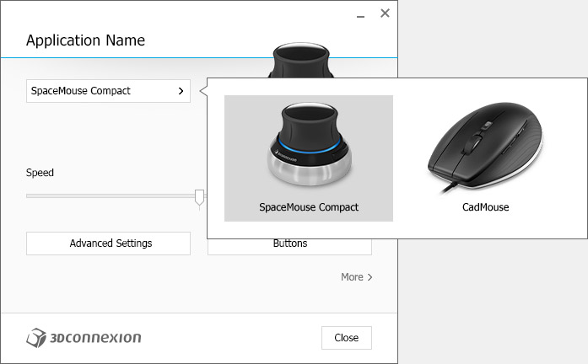
Task: Click the Speed label
Action: point(40,173)
